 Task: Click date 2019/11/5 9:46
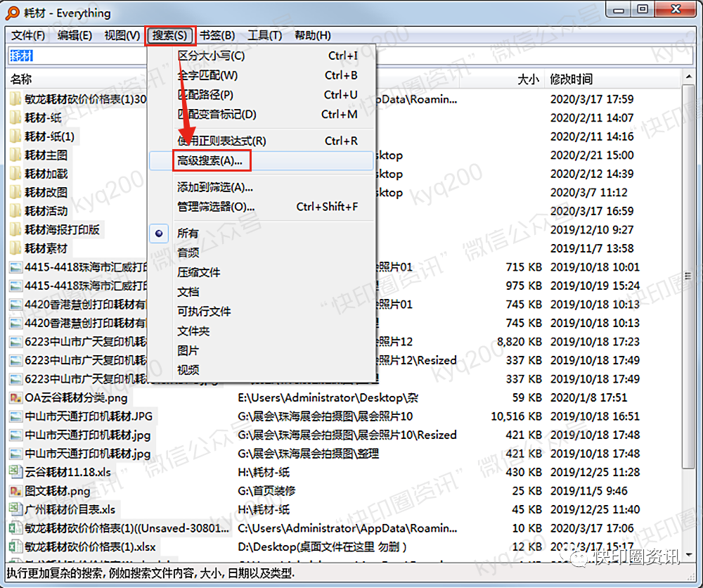click(x=588, y=491)
